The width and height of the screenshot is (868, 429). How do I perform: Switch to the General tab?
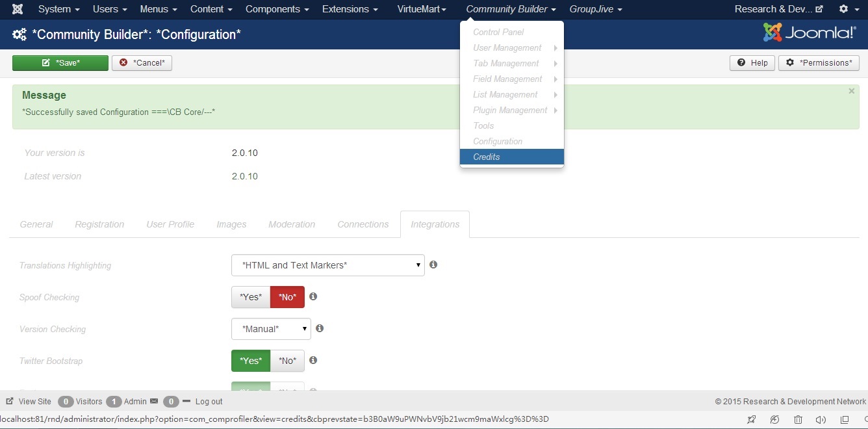36,224
